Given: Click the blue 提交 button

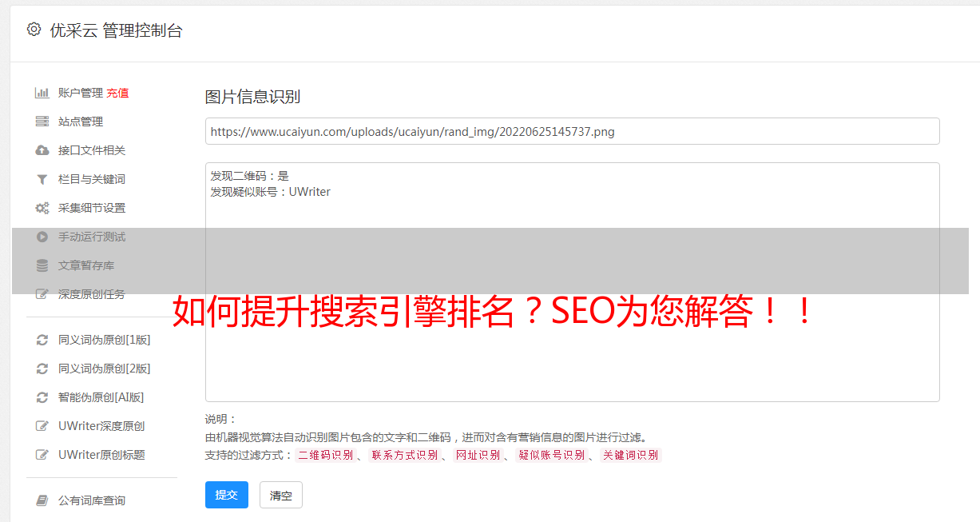Looking at the screenshot, I should pos(227,495).
